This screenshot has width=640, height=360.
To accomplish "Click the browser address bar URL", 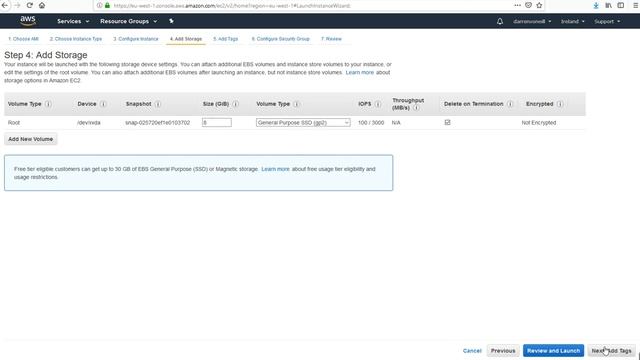I will click(x=232, y=6).
